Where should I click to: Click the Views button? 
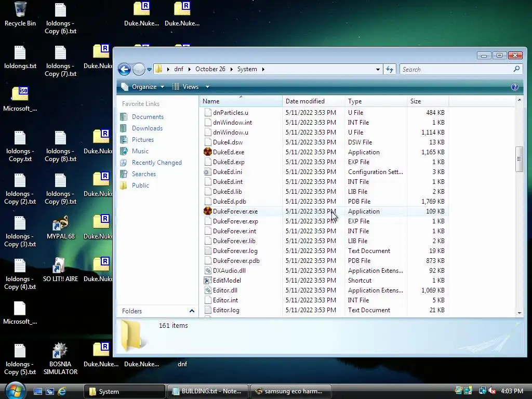186,87
